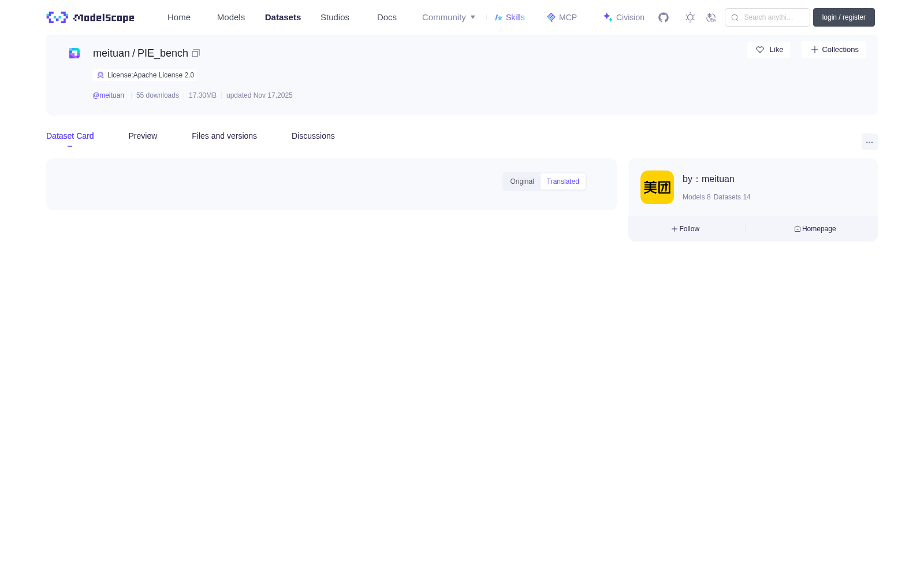
Task: Click the updated Nov 17,2025 date
Action: 259,95
